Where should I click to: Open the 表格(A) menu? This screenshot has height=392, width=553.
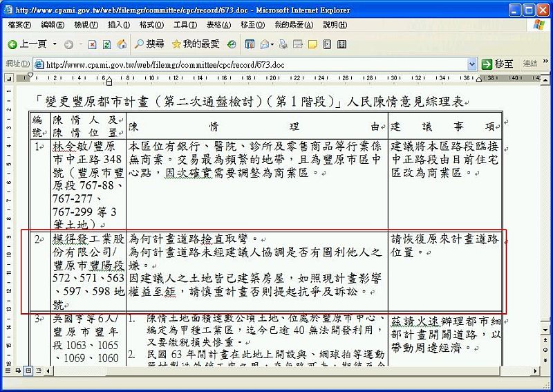218,25
